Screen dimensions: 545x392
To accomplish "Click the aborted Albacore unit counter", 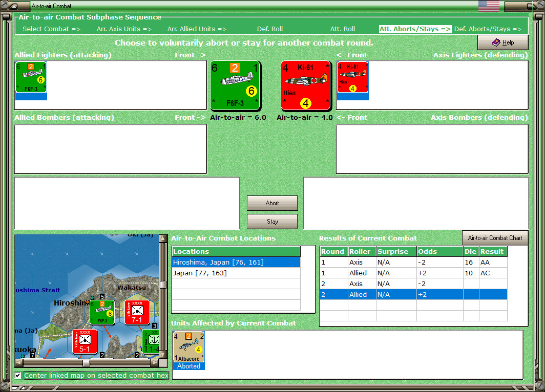I will point(188,346).
